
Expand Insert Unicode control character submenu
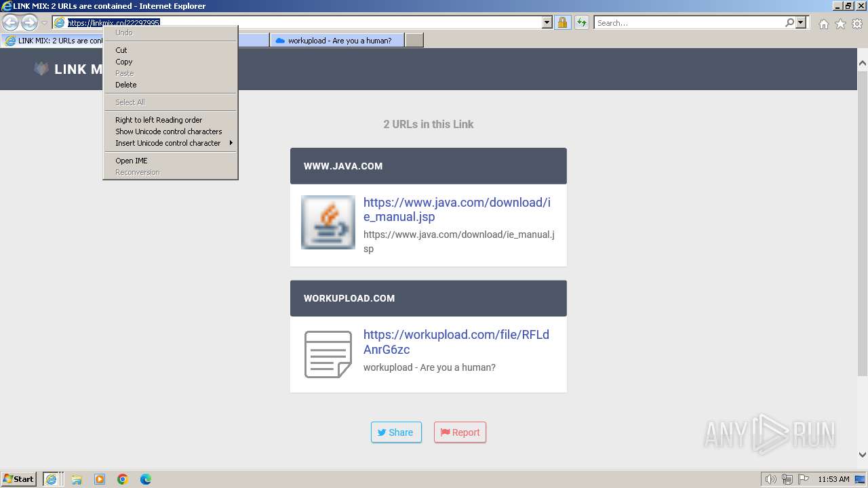pyautogui.click(x=170, y=143)
